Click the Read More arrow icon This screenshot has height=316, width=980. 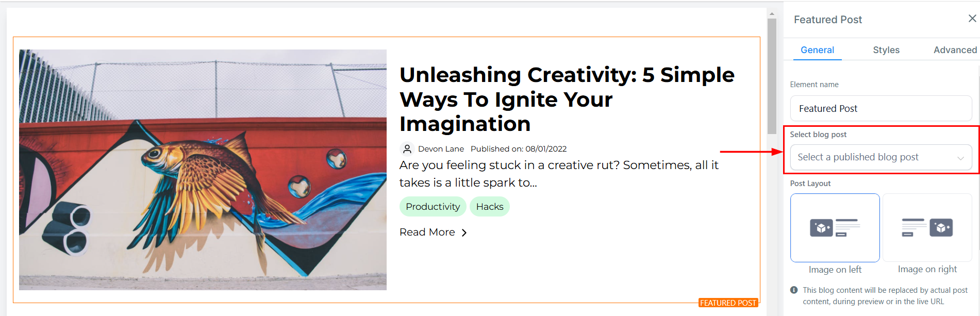(464, 233)
